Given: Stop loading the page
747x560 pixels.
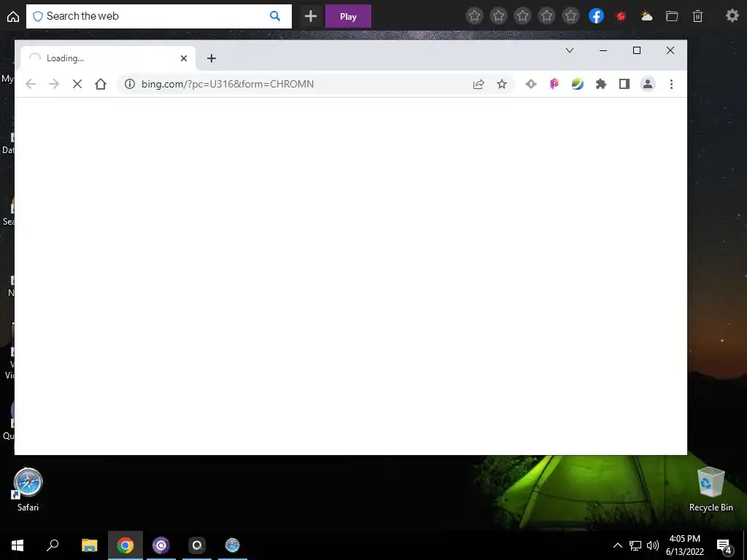Looking at the screenshot, I should pos(77,85).
